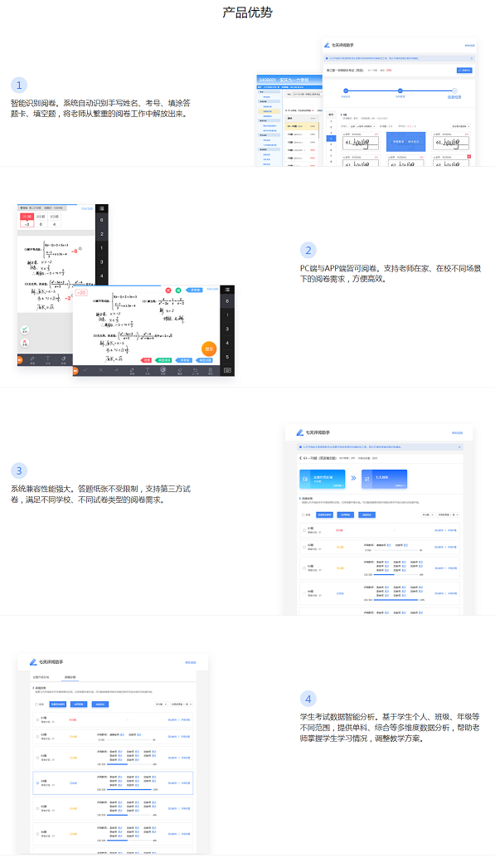Click the help link top-right in section 4 screenshot

191,663
